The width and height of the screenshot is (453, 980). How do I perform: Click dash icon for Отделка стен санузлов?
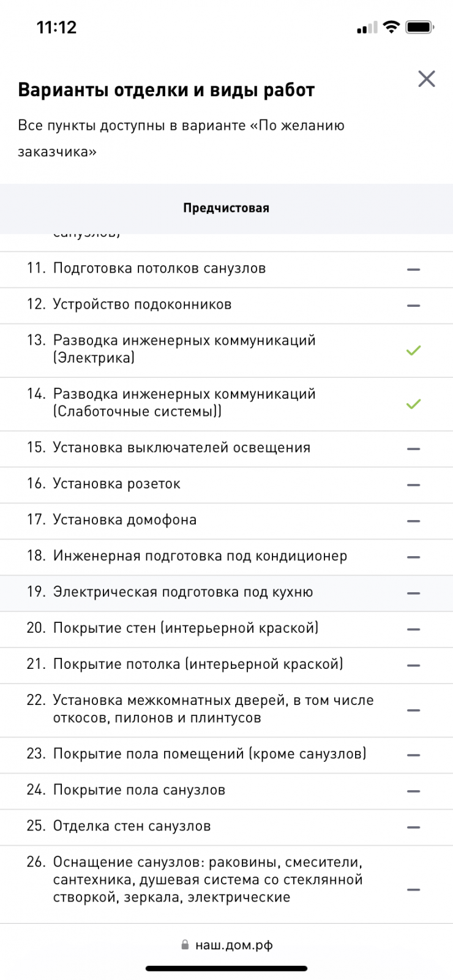point(414,827)
